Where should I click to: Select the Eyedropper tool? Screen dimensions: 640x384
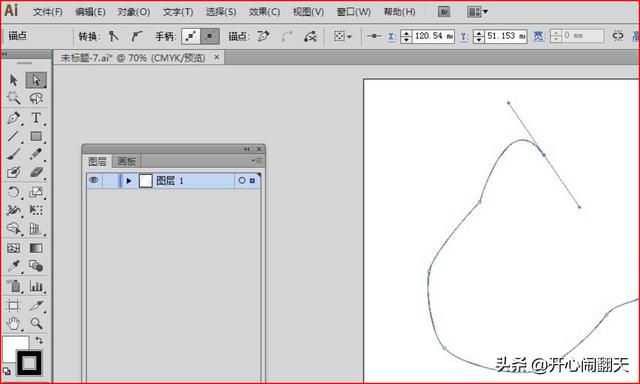tap(13, 266)
